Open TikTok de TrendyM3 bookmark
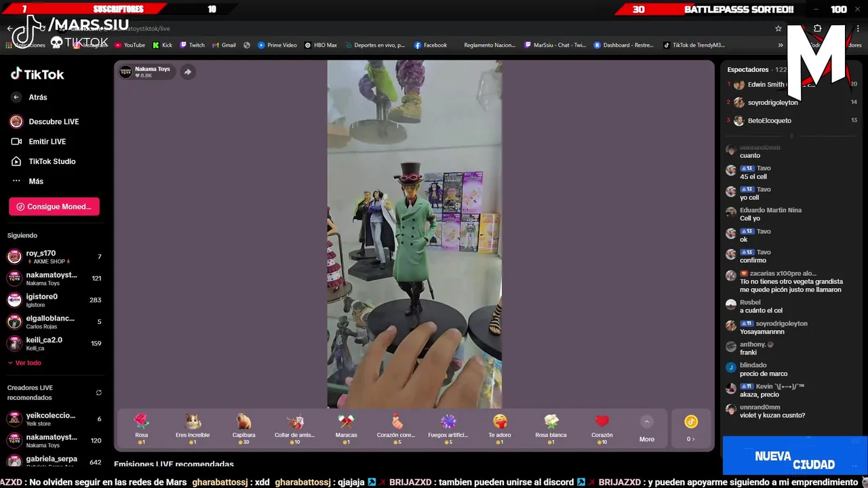Image resolution: width=868 pixels, height=488 pixels. click(x=694, y=45)
